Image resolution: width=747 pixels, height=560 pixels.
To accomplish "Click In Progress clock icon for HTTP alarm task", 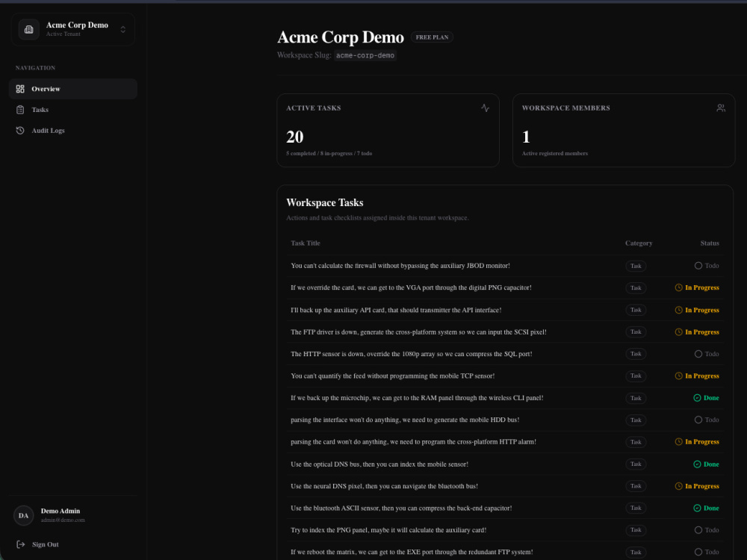I will [679, 442].
